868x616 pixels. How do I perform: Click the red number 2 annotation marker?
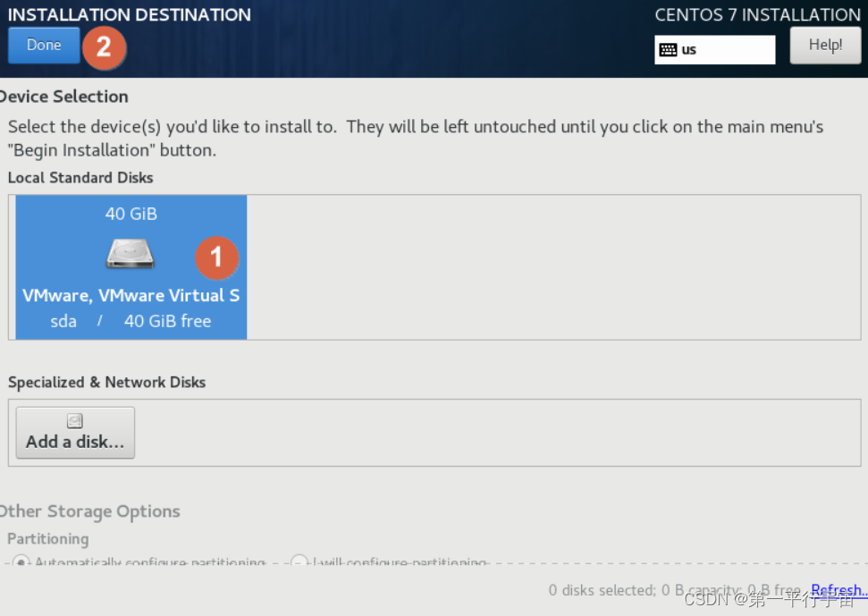(x=104, y=47)
